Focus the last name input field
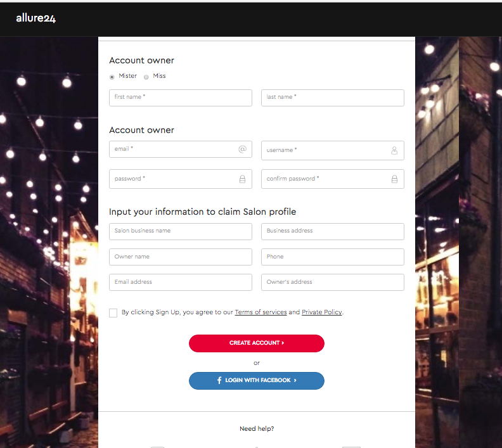This screenshot has height=448, width=502. [x=332, y=98]
